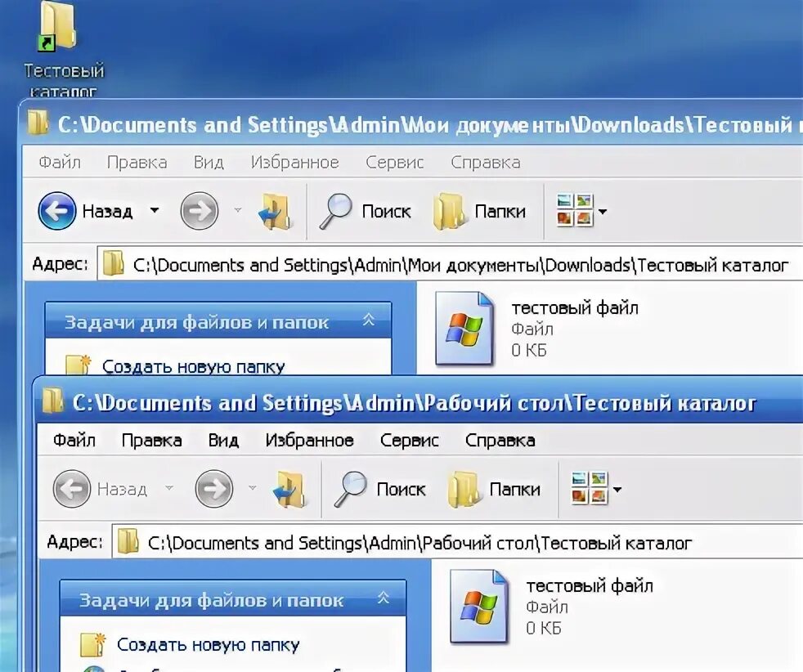Click Создать новую папку in Downloads window
Image resolution: width=803 pixels, height=672 pixels.
[193, 366]
